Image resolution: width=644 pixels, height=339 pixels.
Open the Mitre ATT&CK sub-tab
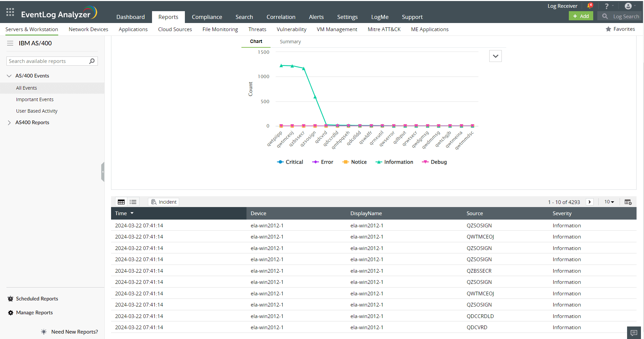coord(384,29)
